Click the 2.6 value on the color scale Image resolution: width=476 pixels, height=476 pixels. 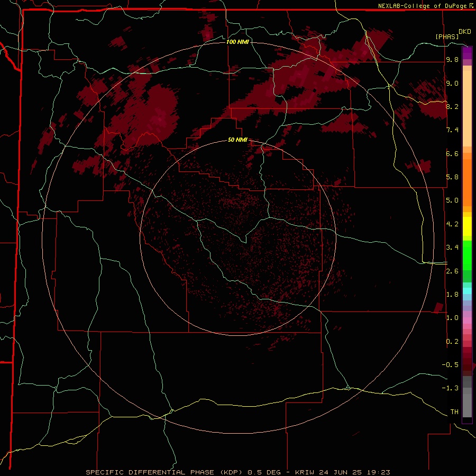(452, 271)
